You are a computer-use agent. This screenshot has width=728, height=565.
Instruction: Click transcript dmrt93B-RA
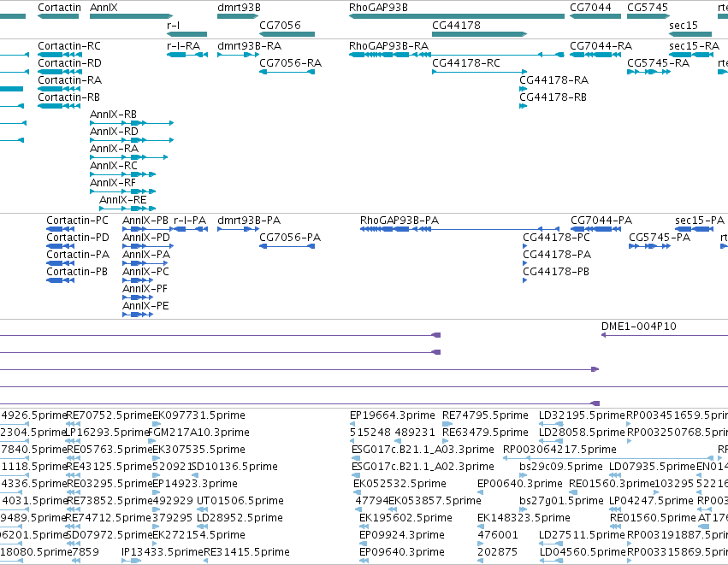(238, 55)
